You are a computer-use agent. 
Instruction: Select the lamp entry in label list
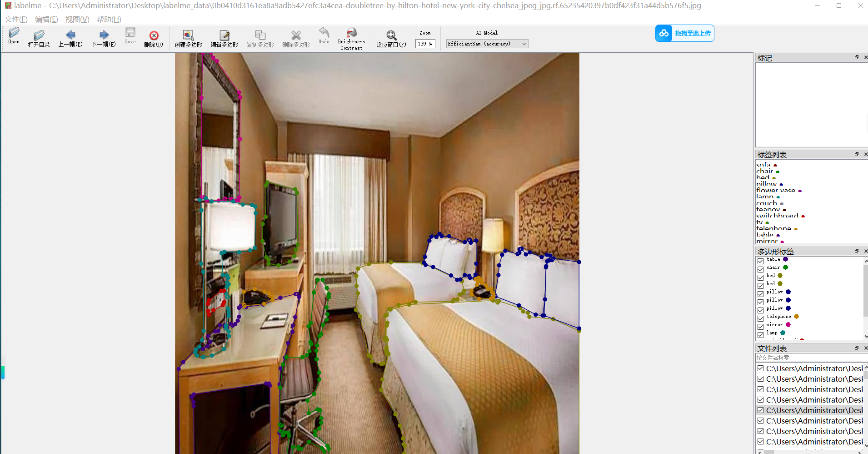(765, 197)
